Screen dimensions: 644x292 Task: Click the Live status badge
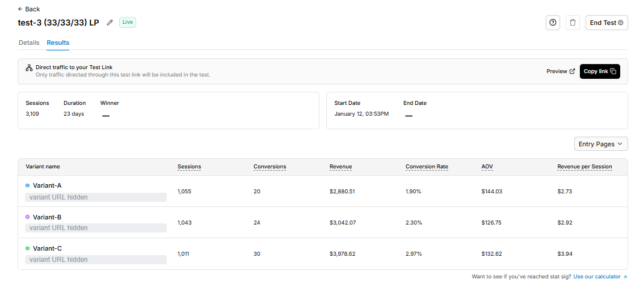pyautogui.click(x=127, y=22)
